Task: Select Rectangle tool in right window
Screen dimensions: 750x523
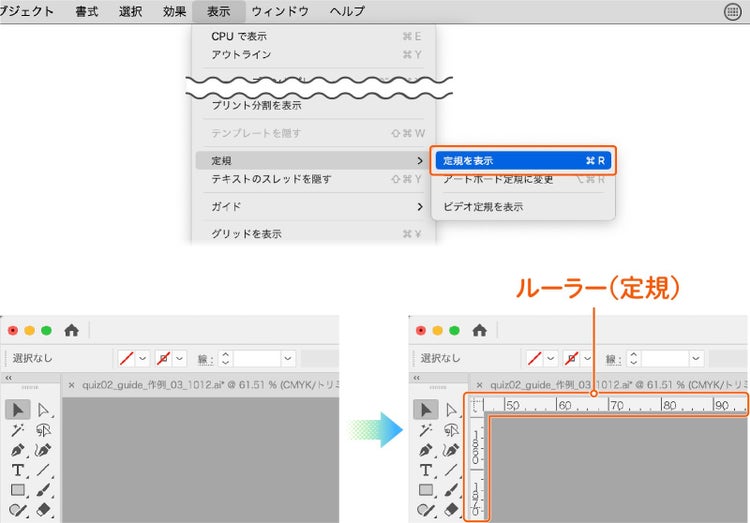Action: coord(426,490)
